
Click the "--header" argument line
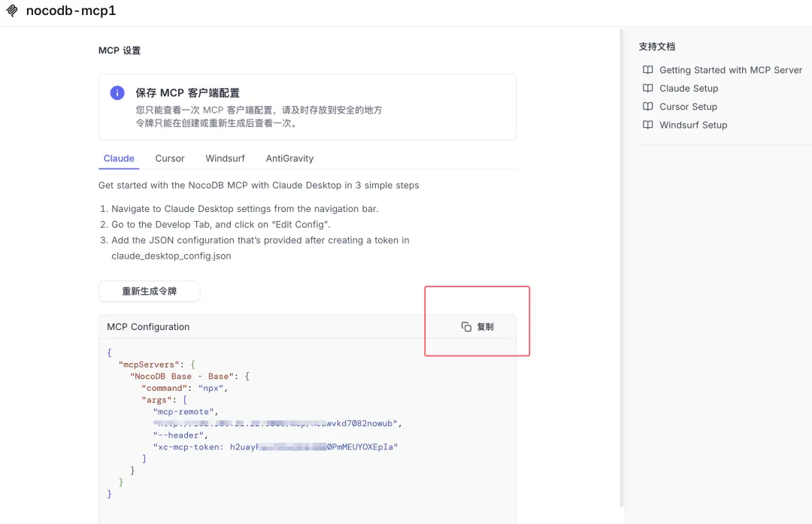click(x=180, y=435)
